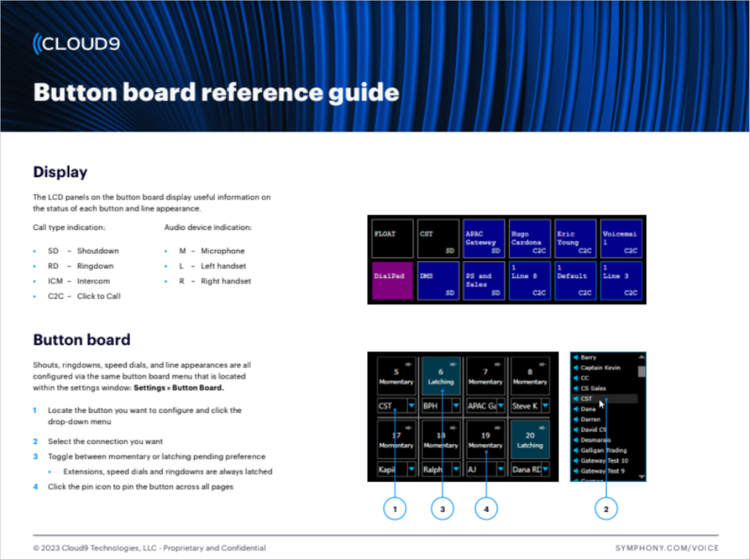Click the DMS SD button

(x=438, y=281)
